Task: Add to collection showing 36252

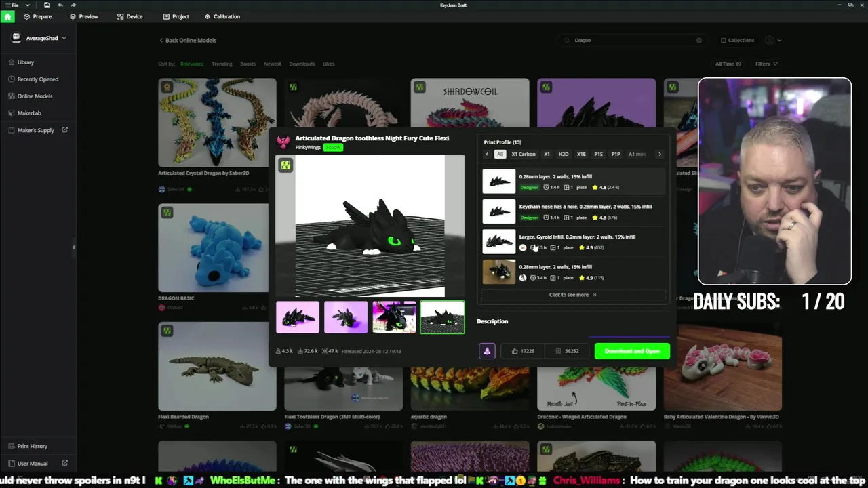Action: (567, 351)
